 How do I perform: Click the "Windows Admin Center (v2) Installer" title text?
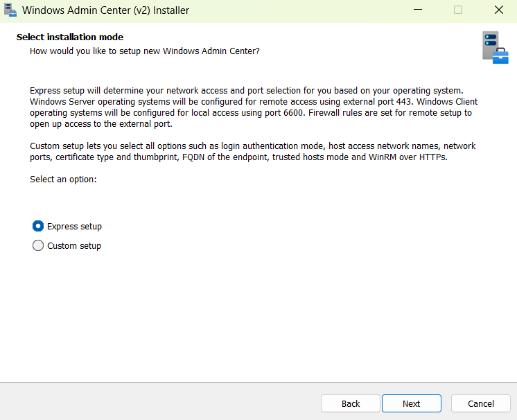pos(105,10)
